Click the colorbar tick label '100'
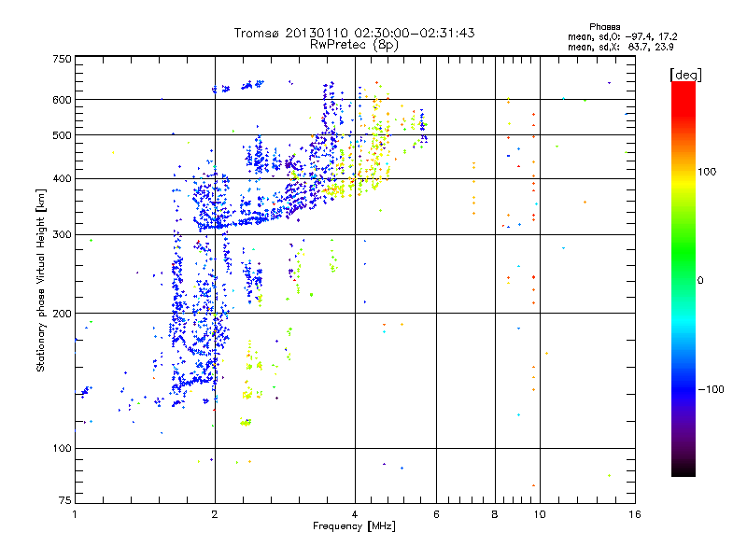747x560 pixels. 707,172
